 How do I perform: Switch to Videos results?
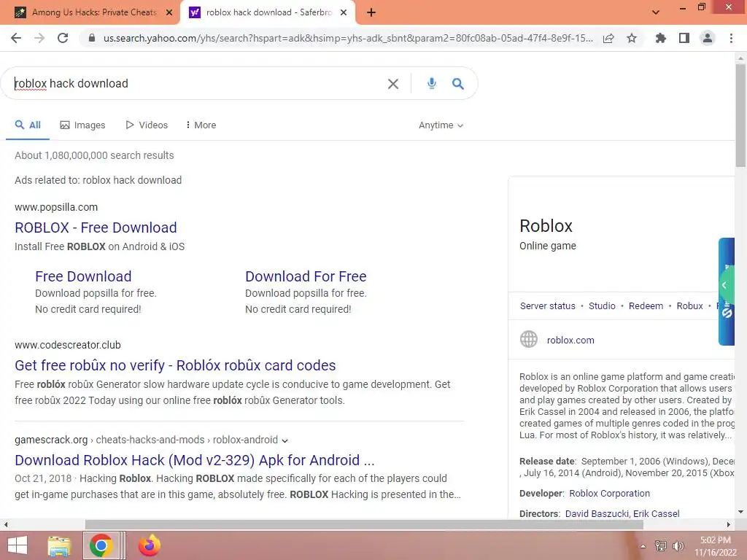tap(146, 125)
